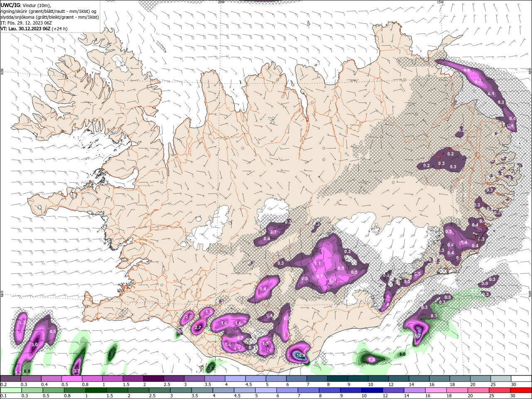Pick the darkest purple swatch labeled 2 in the upper legend

click(x=153, y=379)
